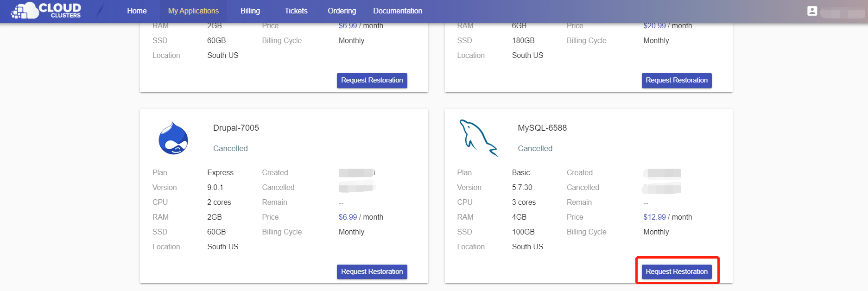The height and width of the screenshot is (291, 868).
Task: Click Cancelled status under MySQL-6588
Action: [535, 148]
